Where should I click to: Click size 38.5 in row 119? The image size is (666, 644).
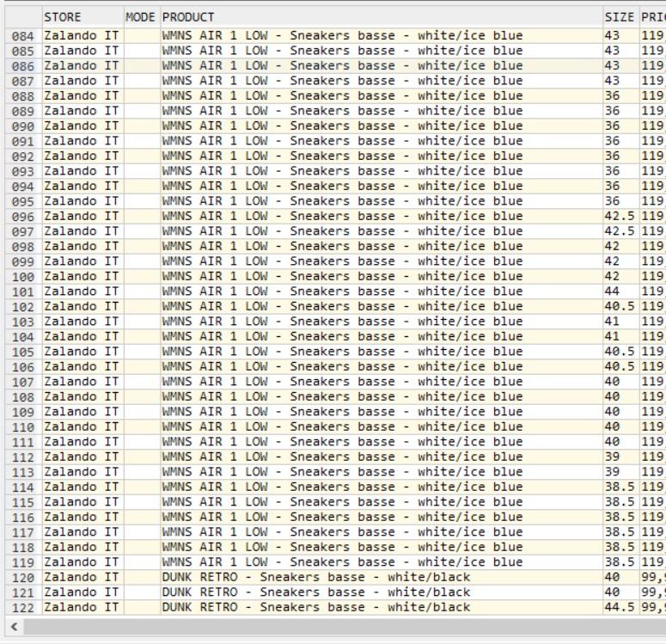click(621, 562)
